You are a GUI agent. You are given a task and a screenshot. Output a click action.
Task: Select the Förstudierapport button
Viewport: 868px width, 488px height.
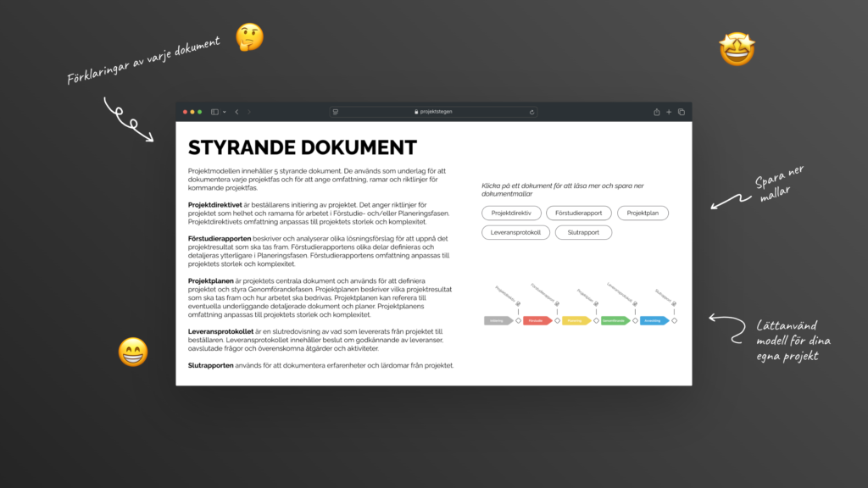click(579, 213)
